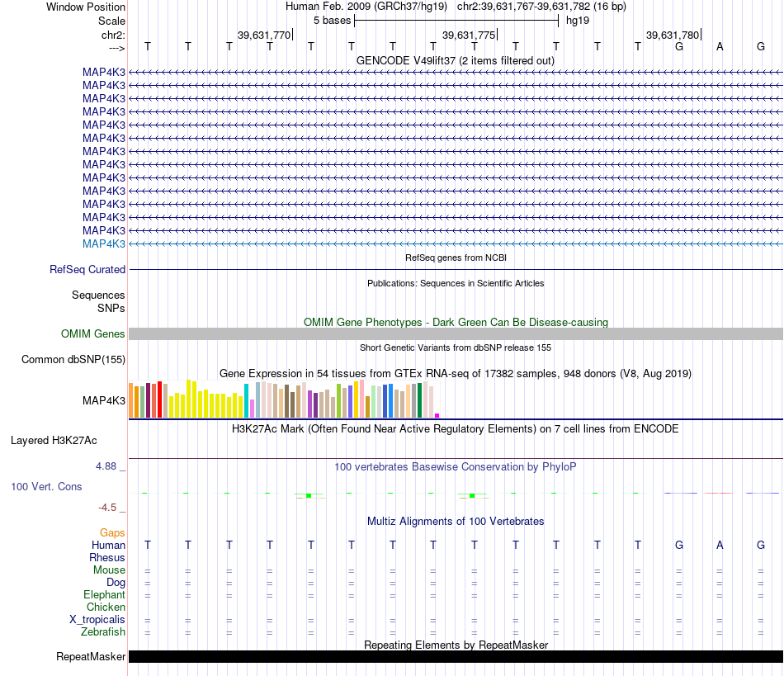784x676 pixels.
Task: Click the cyan bar in GTEx chart
Action: [x=246, y=401]
